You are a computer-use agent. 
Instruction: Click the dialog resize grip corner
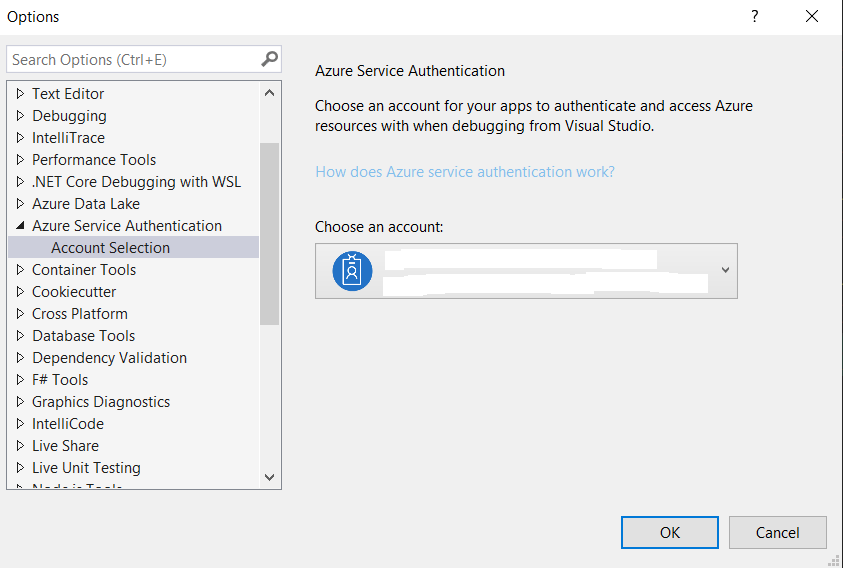tap(835, 561)
